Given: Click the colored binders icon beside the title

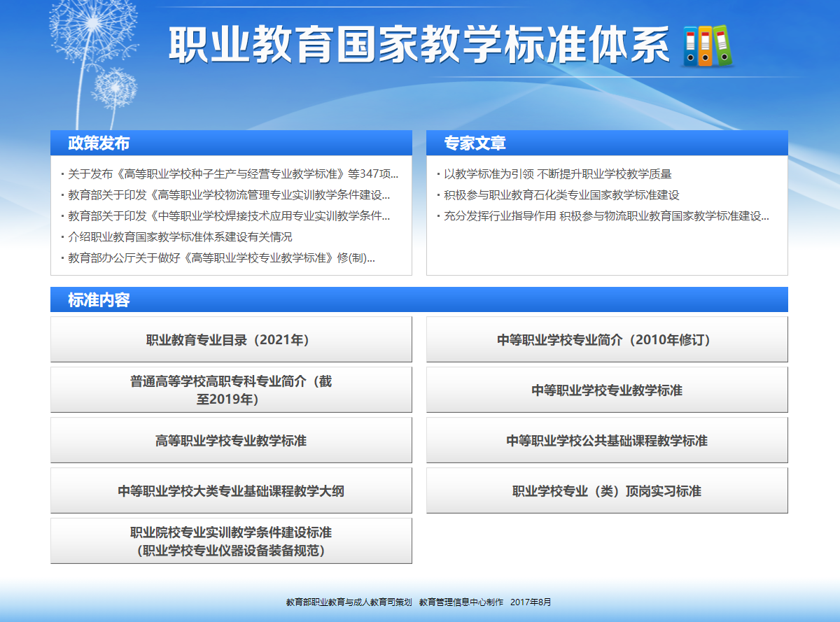Looking at the screenshot, I should pyautogui.click(x=708, y=45).
